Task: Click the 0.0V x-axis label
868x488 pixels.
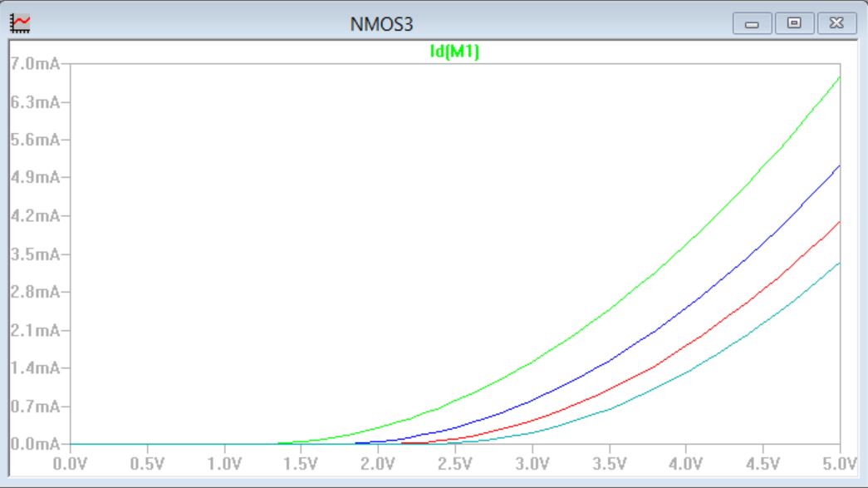Action: click(x=70, y=464)
